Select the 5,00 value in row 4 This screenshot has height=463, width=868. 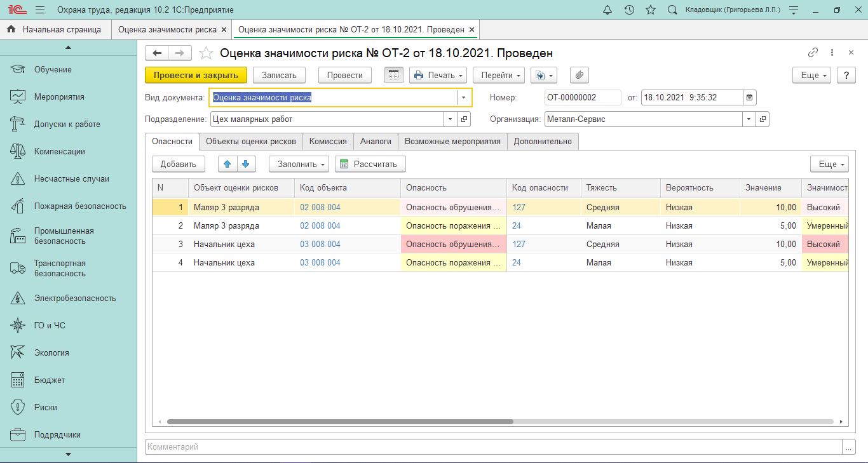click(770, 262)
